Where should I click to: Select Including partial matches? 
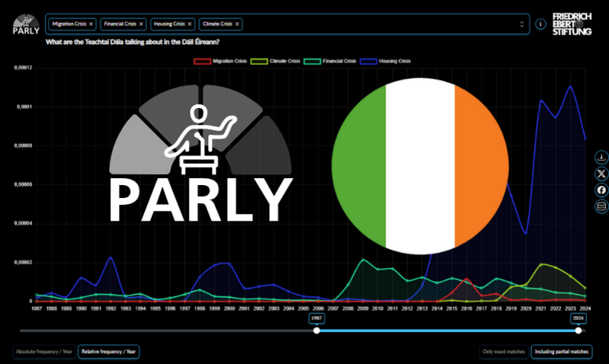click(562, 352)
